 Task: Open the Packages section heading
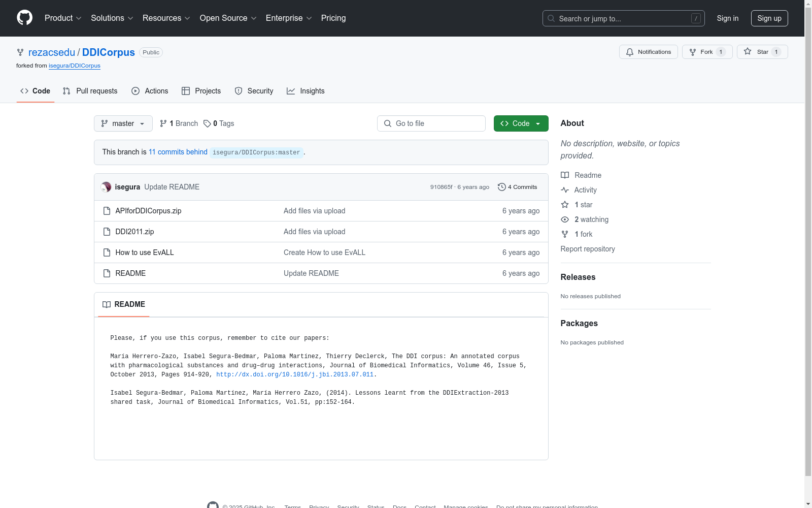tap(579, 323)
